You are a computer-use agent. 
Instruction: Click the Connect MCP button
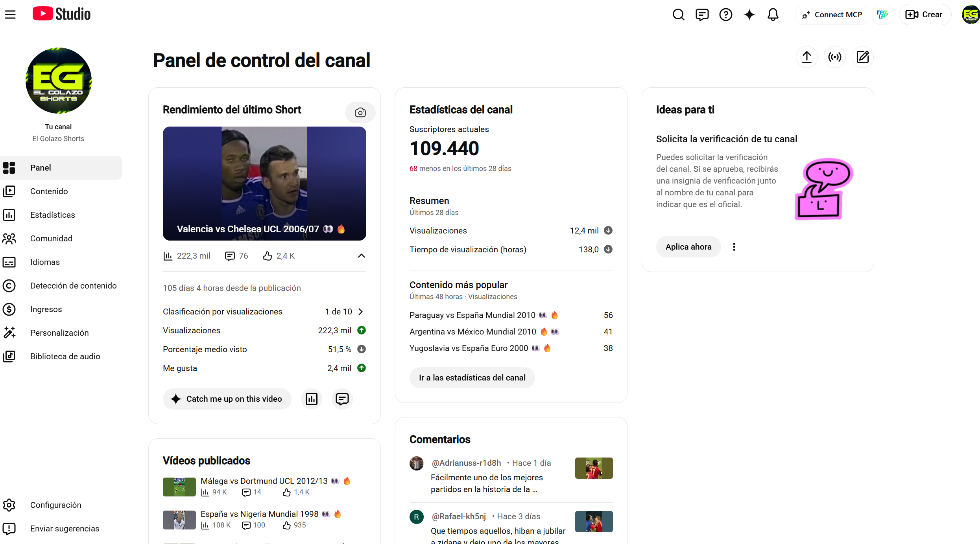coord(832,15)
